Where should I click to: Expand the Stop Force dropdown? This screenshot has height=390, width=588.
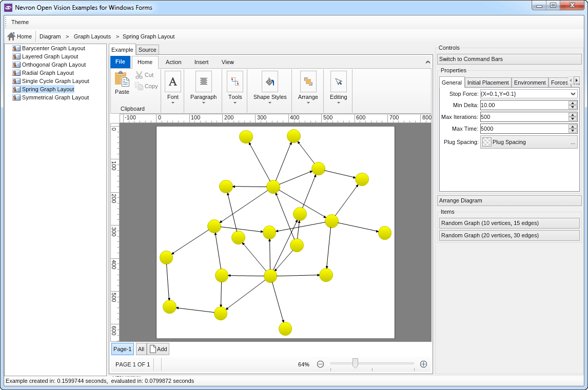(573, 94)
